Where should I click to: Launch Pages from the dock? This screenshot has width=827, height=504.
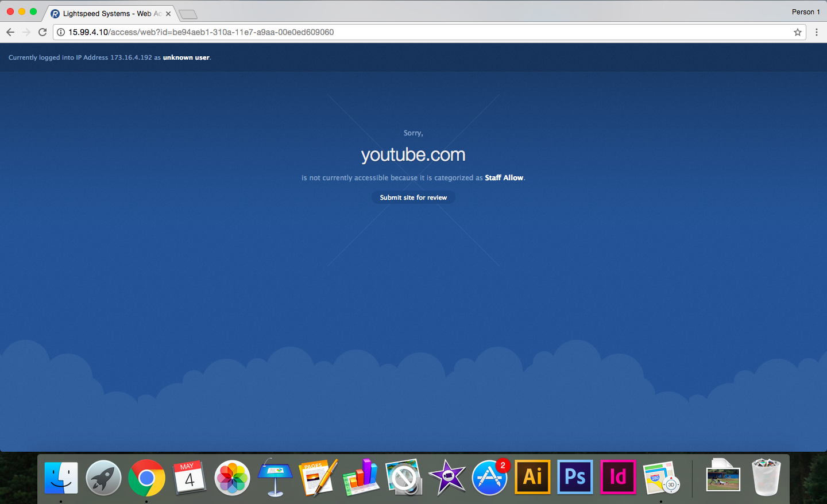(318, 478)
